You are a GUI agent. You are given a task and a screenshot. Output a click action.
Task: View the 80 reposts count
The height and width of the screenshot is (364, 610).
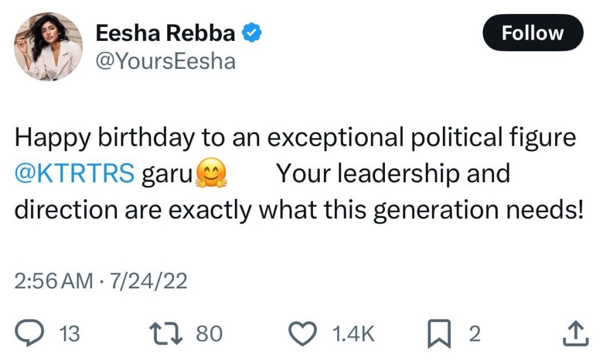209,334
